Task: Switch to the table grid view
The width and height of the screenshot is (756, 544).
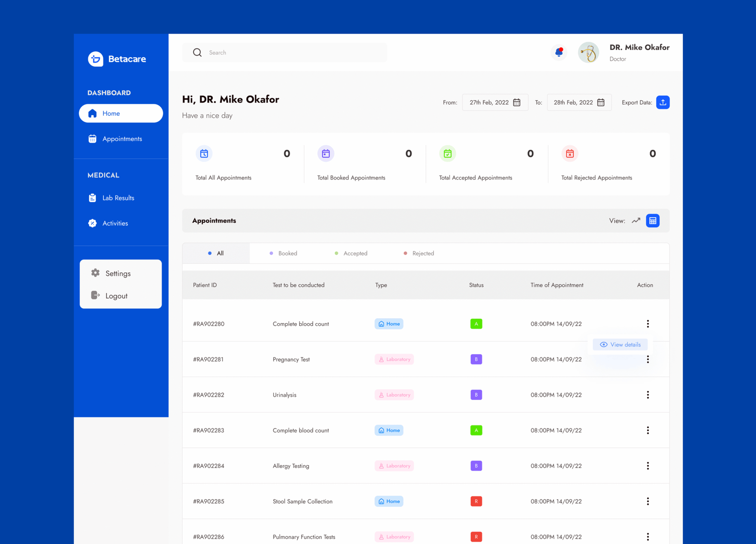Action: (653, 221)
